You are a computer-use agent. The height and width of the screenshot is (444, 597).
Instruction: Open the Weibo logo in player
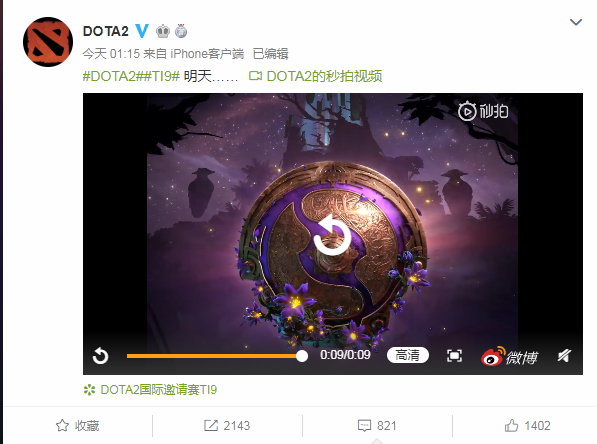pyautogui.click(x=509, y=356)
